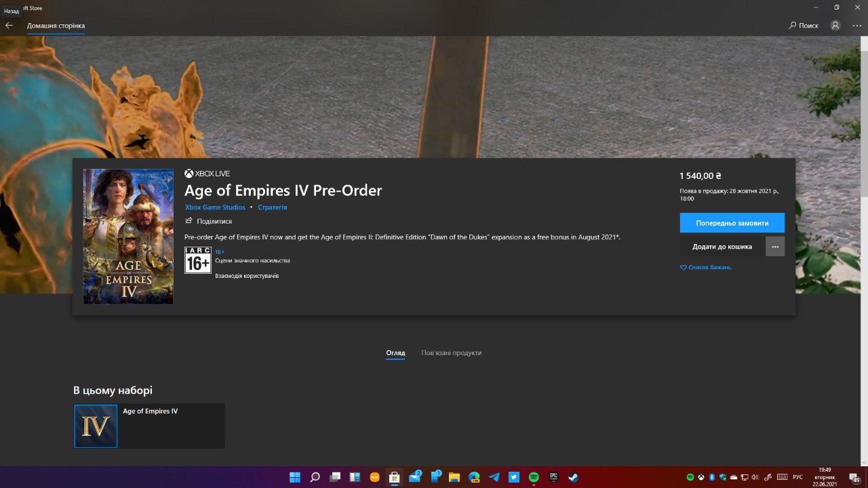This screenshot has width=868, height=488.
Task: Open volume speaker tray icon
Action: [755, 477]
